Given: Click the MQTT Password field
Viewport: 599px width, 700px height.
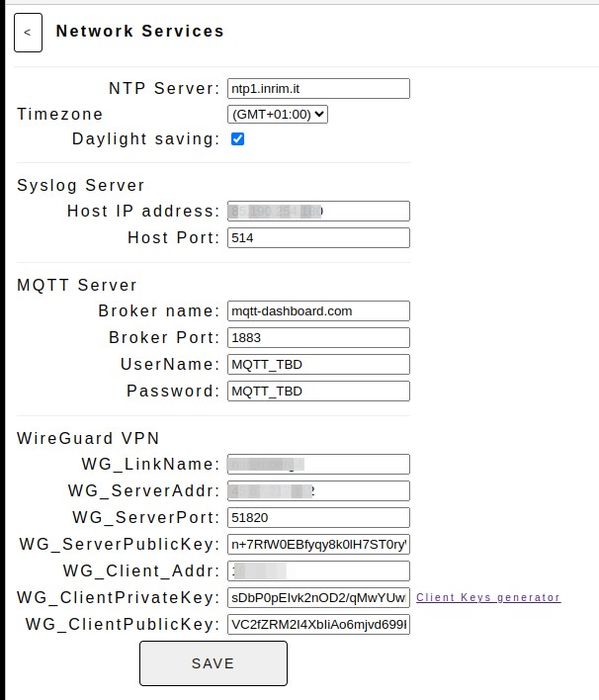Looking at the screenshot, I should tap(318, 392).
